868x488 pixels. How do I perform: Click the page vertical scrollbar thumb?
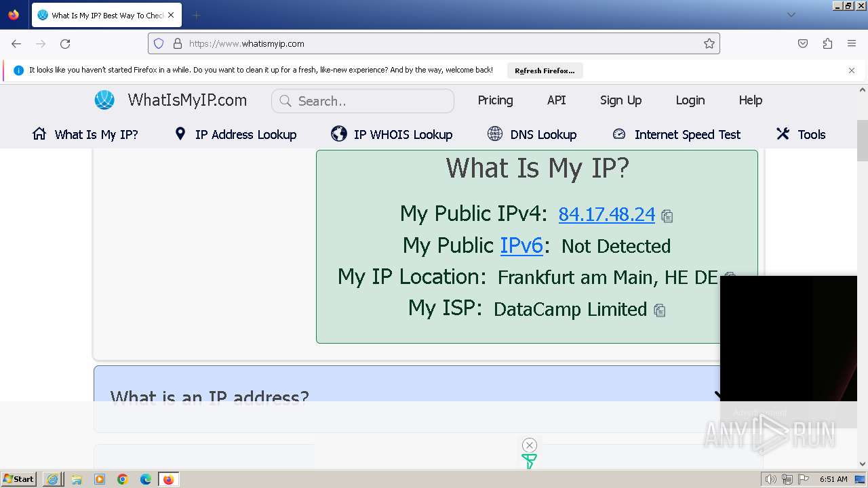[863, 140]
